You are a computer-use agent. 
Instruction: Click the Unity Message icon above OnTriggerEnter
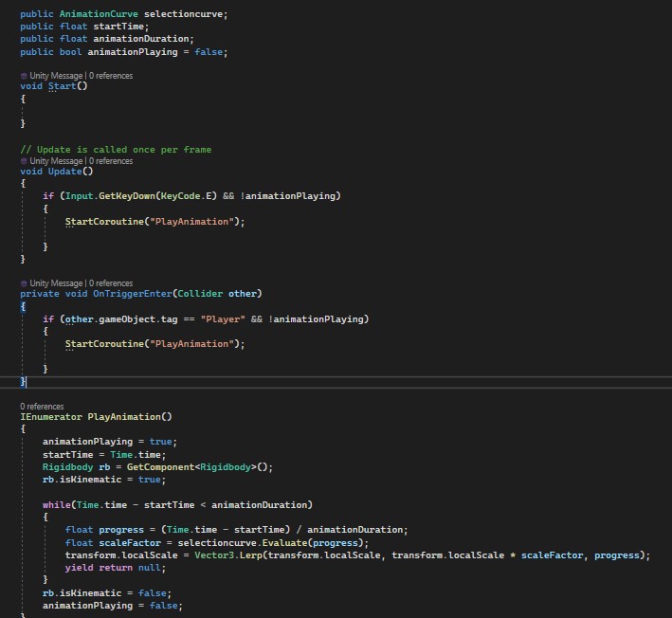pos(24,283)
